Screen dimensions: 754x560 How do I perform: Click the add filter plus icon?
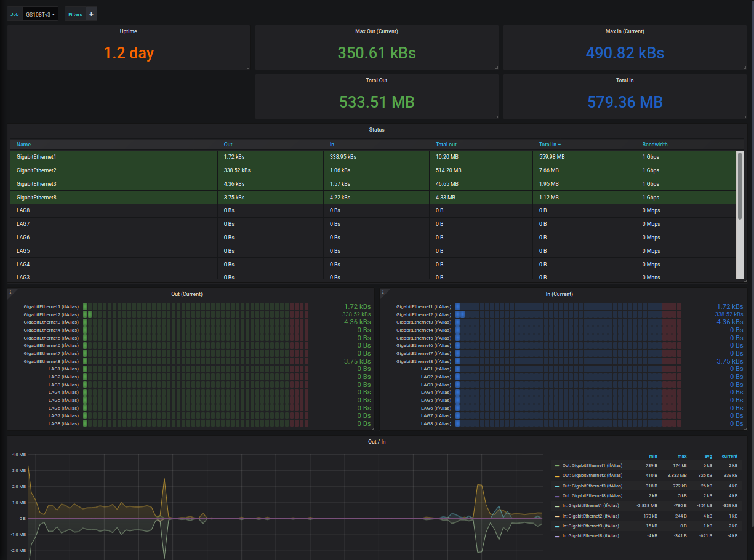point(91,14)
